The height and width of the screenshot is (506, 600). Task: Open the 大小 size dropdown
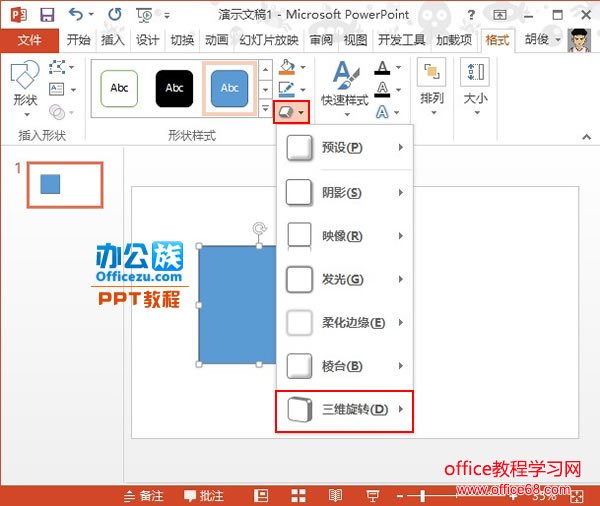tap(475, 87)
